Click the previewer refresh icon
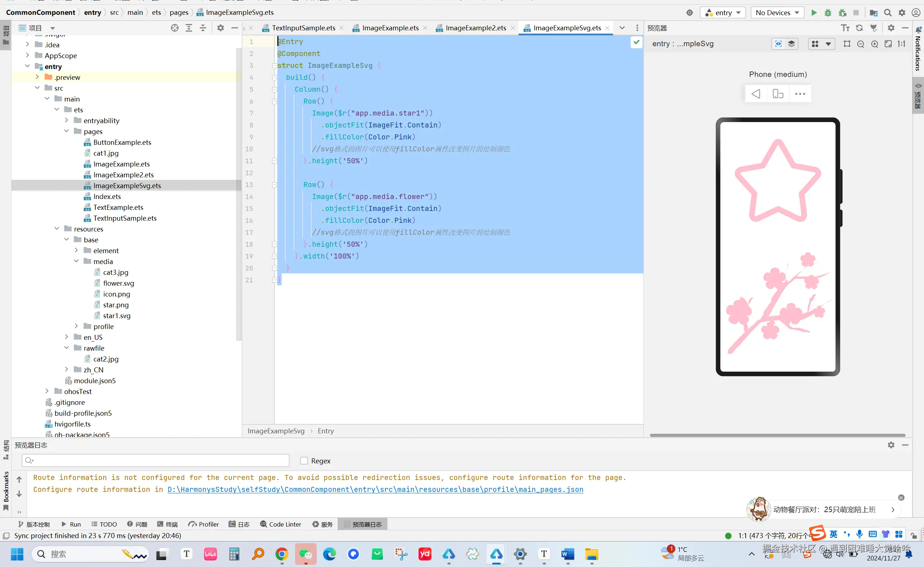924x567 pixels. [859, 28]
